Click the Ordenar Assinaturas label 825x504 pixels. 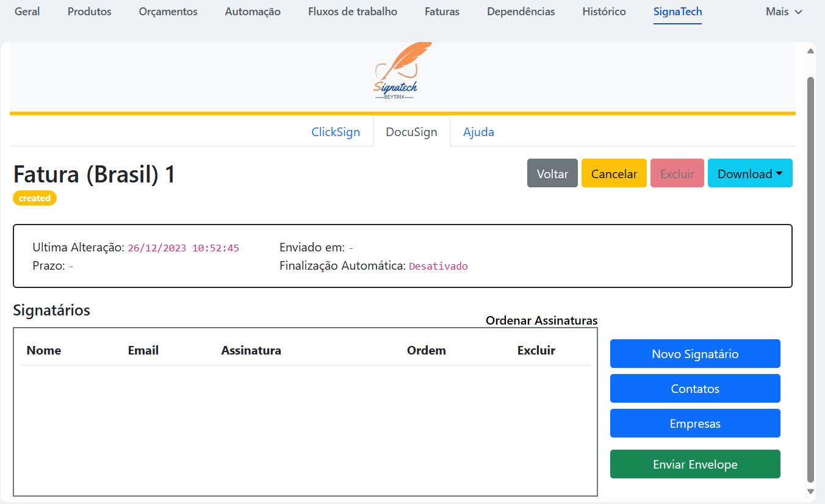pos(541,320)
